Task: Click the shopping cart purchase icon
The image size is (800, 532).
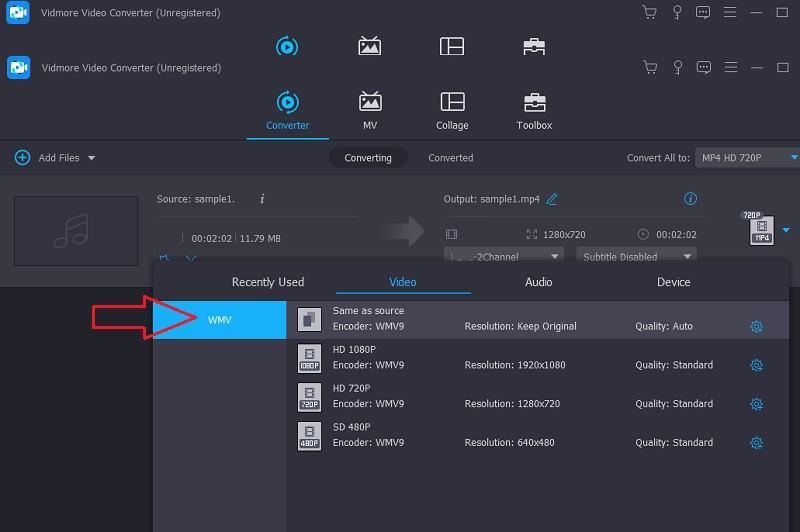Action: (x=651, y=67)
